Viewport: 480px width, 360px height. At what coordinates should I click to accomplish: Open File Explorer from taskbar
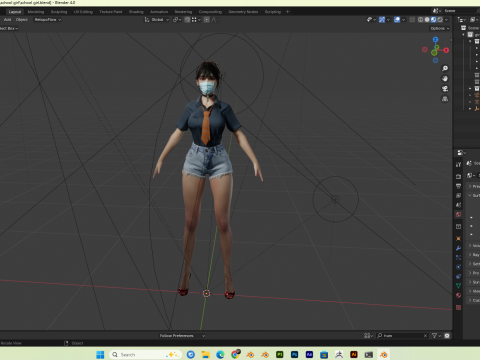205,354
